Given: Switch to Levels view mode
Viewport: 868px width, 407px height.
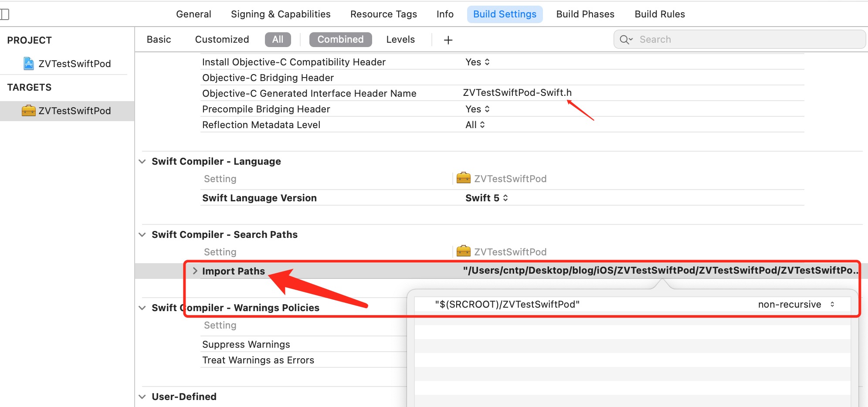Looking at the screenshot, I should point(400,40).
